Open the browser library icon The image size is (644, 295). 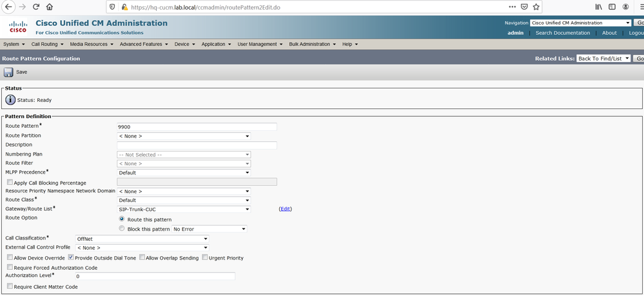(x=599, y=7)
